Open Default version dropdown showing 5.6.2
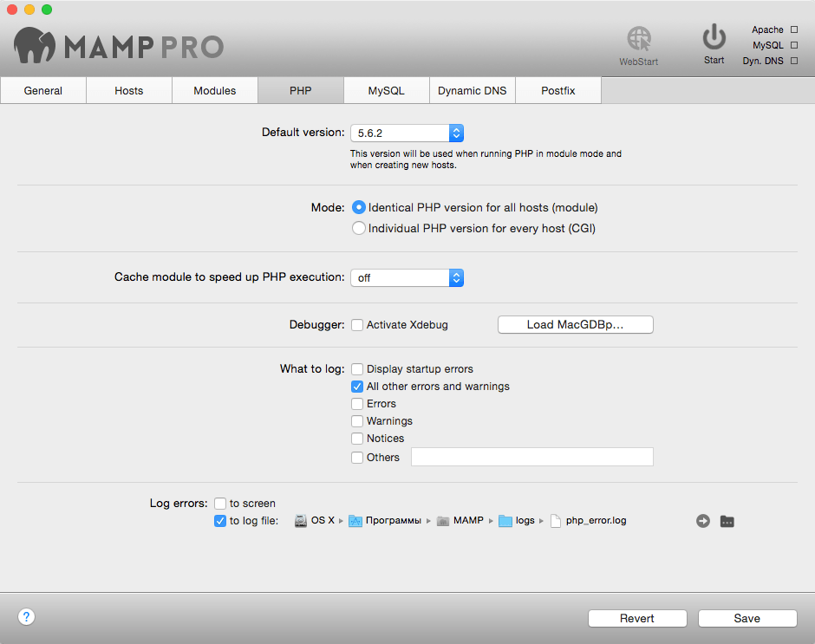The image size is (815, 644). [x=407, y=133]
